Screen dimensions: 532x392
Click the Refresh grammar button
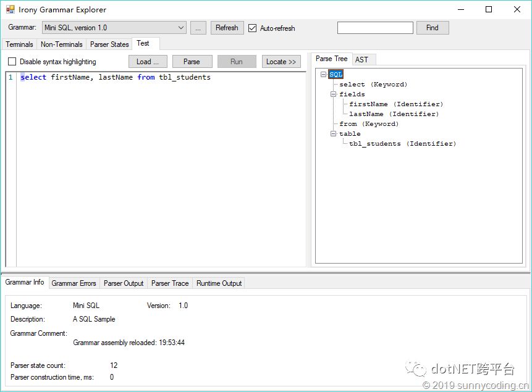[227, 28]
